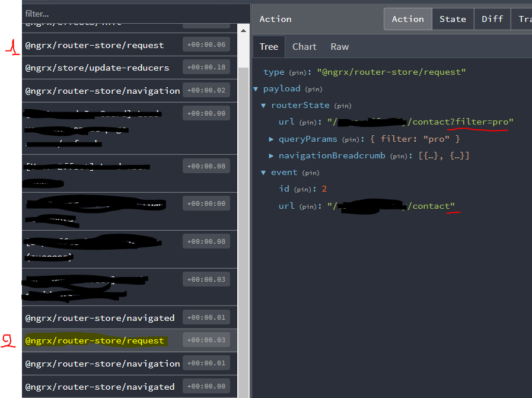Select @ngrx/store/update-reducers action row
The width and height of the screenshot is (532, 398).
[x=130, y=68]
